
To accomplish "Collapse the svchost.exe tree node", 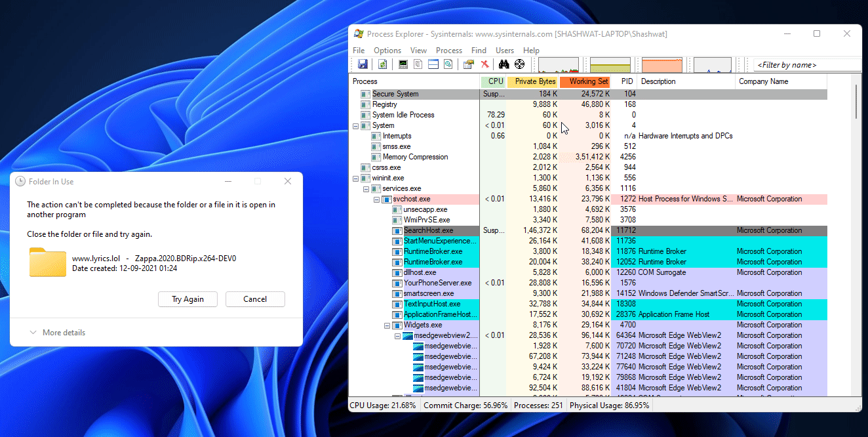I will point(377,199).
